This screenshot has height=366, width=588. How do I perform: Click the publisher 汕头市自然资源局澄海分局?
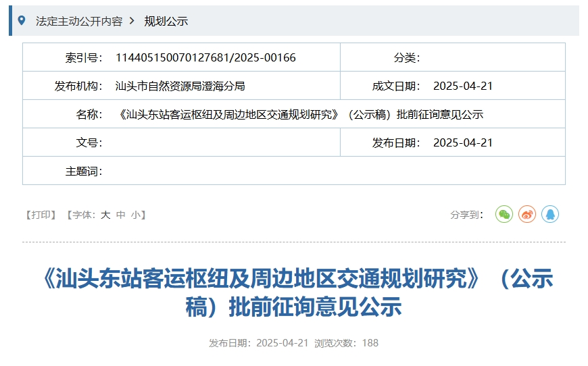click(180, 86)
